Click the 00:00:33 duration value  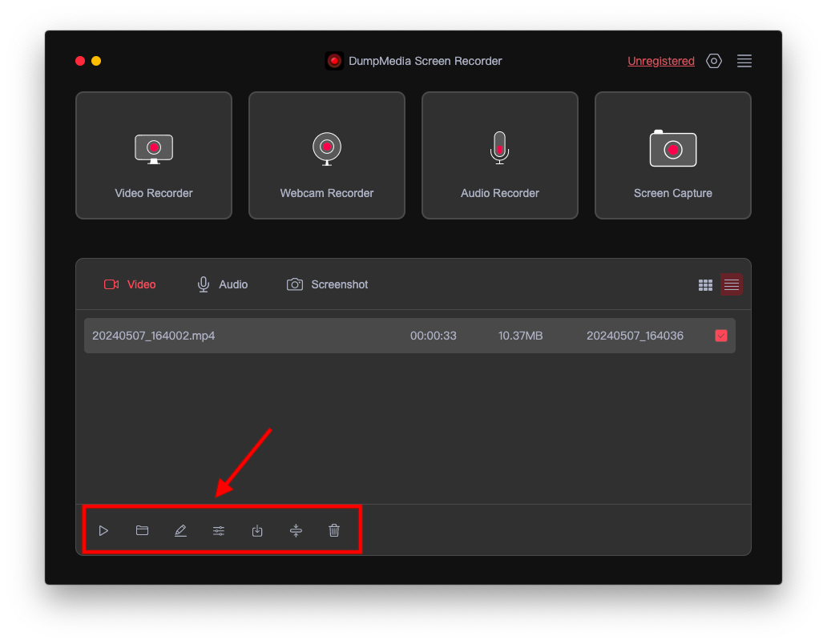pos(433,336)
